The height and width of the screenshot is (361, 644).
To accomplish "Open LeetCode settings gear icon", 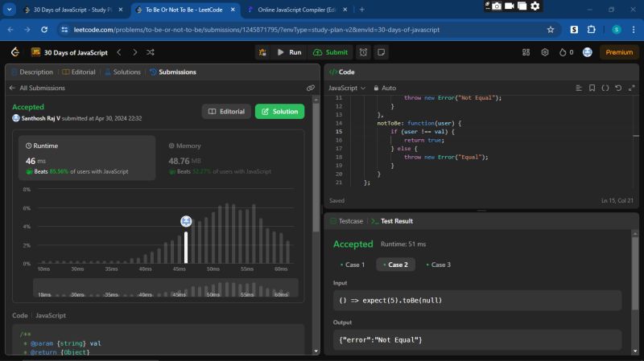I will pyautogui.click(x=545, y=52).
